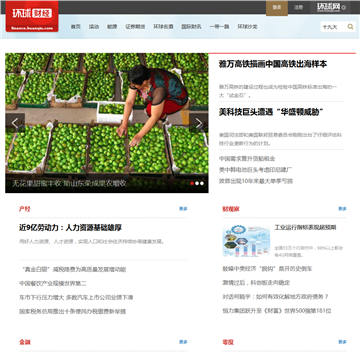Image resolution: width=360 pixels, height=360 pixels.
Task: Open the industrial chart thumbnail in 财观察
Action: click(246, 241)
